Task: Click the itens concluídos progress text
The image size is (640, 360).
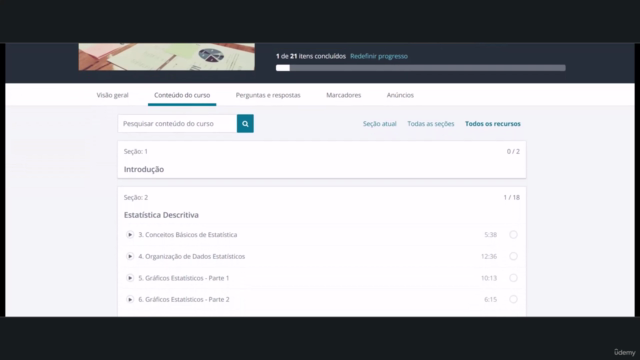Action: 311,56
